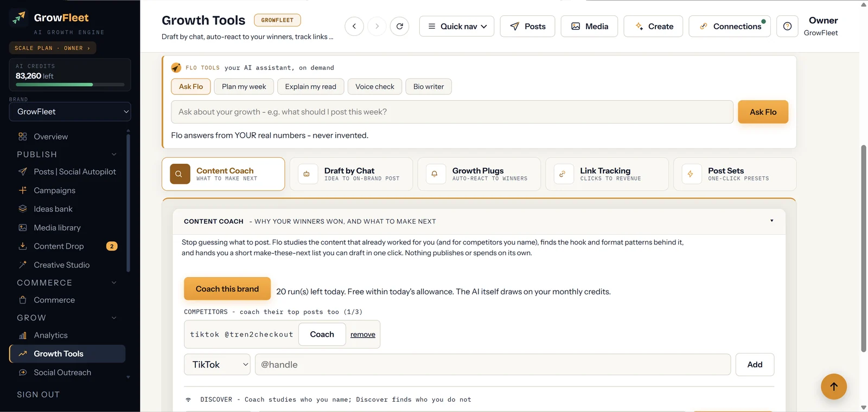Viewport: 868px width, 412px height.
Task: Click the @handle input field
Action: [493, 365]
